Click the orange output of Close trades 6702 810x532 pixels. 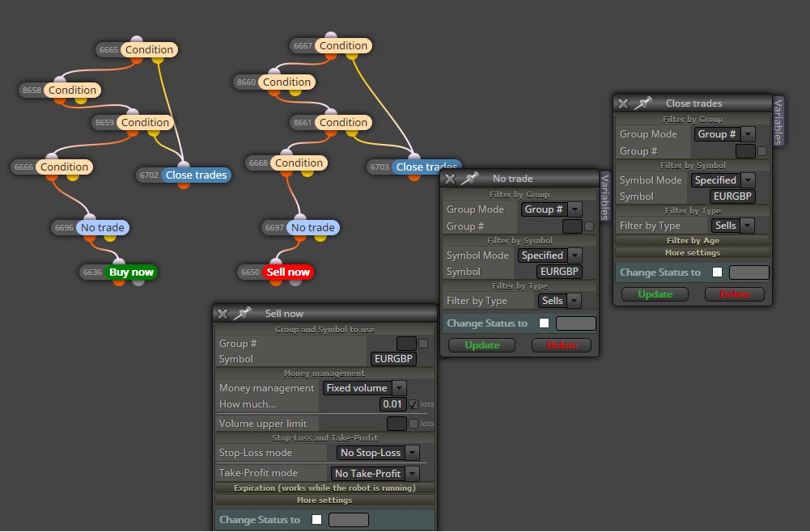point(184,184)
